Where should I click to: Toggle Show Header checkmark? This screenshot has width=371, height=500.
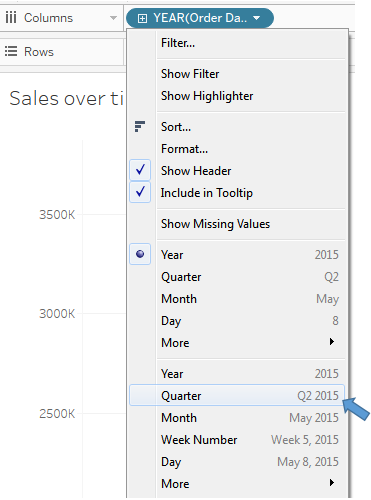pyautogui.click(x=140, y=170)
